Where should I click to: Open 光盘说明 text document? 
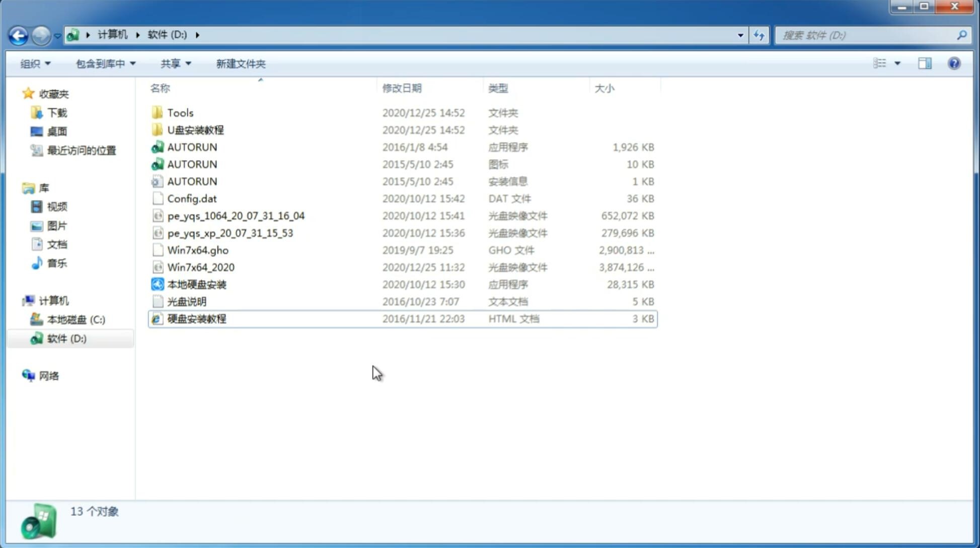coord(186,301)
